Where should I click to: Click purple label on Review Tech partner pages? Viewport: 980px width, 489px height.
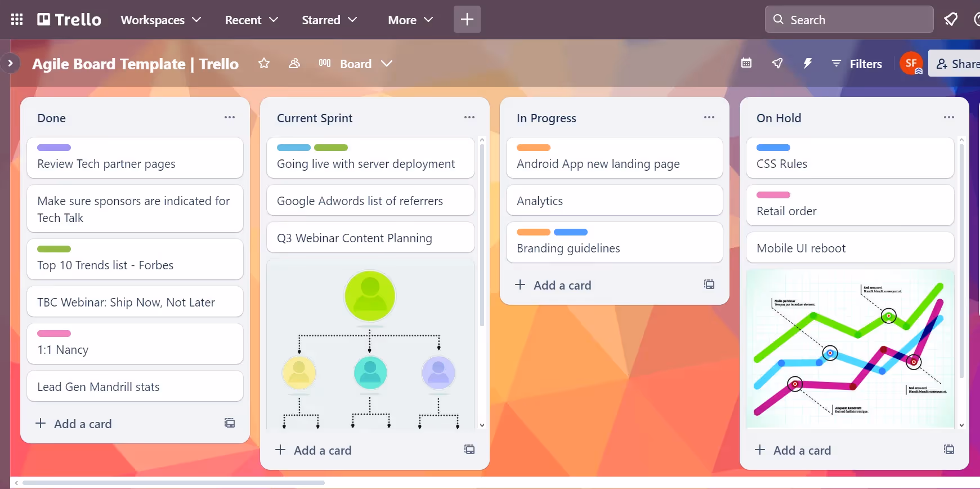tap(54, 148)
